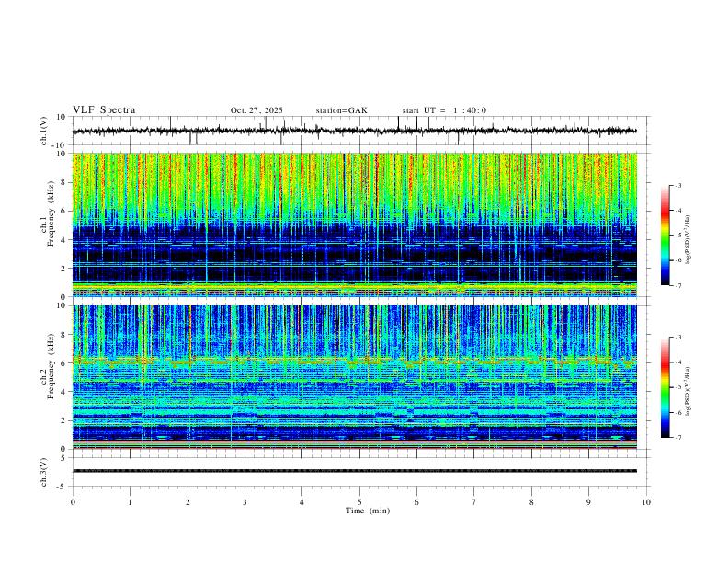Screen dimensions: 728x563
Task: Click the lower ch.2 PSD color bar
Action: click(x=665, y=387)
